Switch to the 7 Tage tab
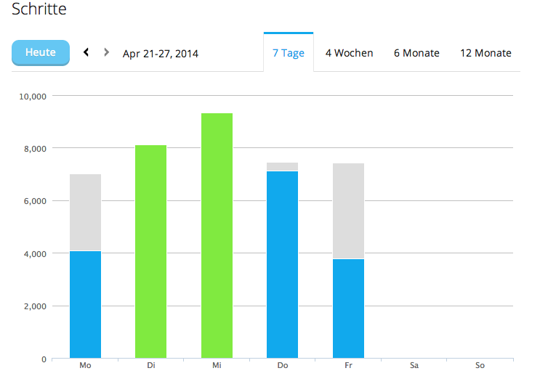This screenshot has width=540, height=392. 289,53
